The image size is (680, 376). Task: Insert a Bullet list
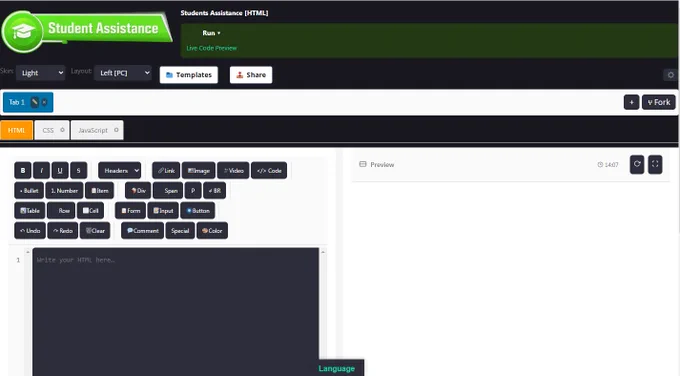(x=29, y=190)
